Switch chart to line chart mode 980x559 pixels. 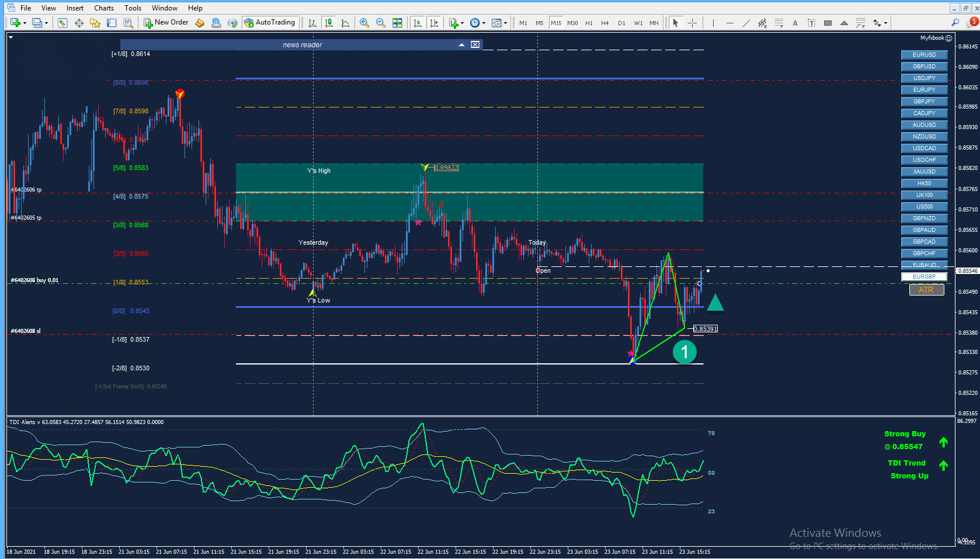pyautogui.click(x=345, y=23)
